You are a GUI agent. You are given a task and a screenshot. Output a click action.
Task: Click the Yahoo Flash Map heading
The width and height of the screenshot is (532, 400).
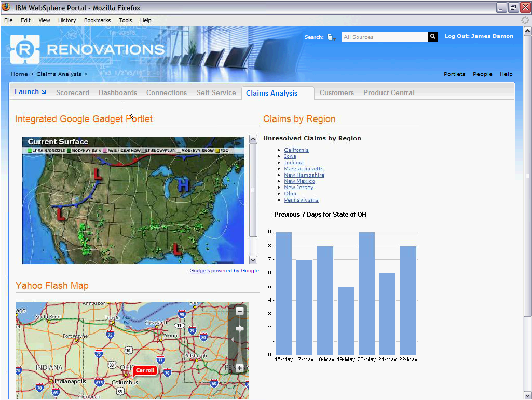pos(52,286)
